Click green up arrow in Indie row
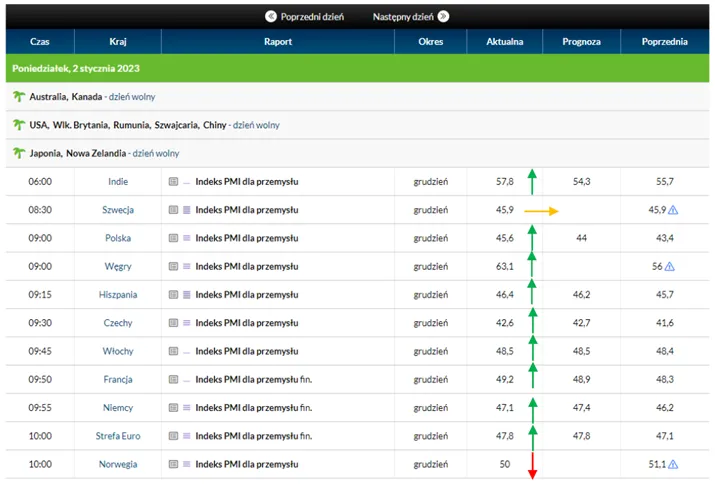This screenshot has height=485, width=715. 532,181
